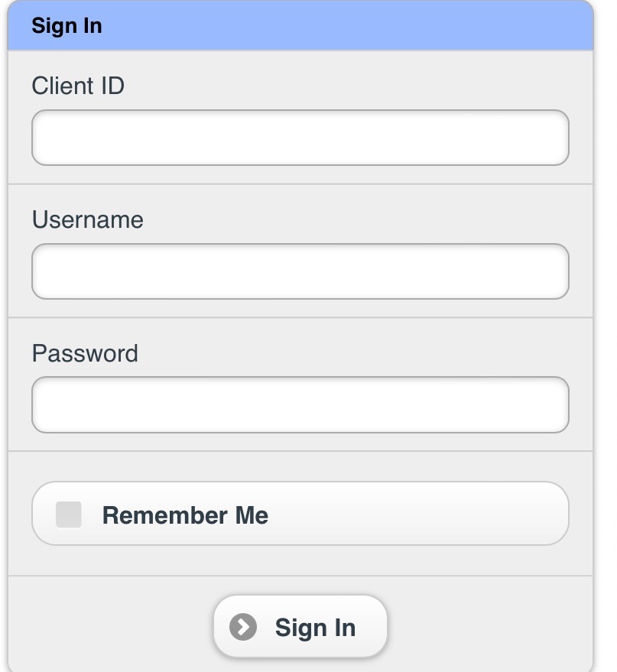Enable Remember Me via its checkbox

(69, 515)
